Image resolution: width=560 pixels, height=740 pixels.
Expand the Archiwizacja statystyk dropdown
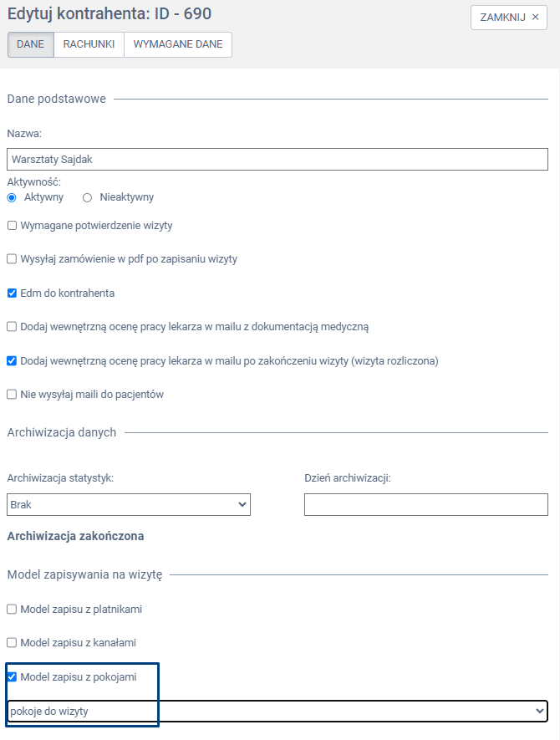point(129,505)
